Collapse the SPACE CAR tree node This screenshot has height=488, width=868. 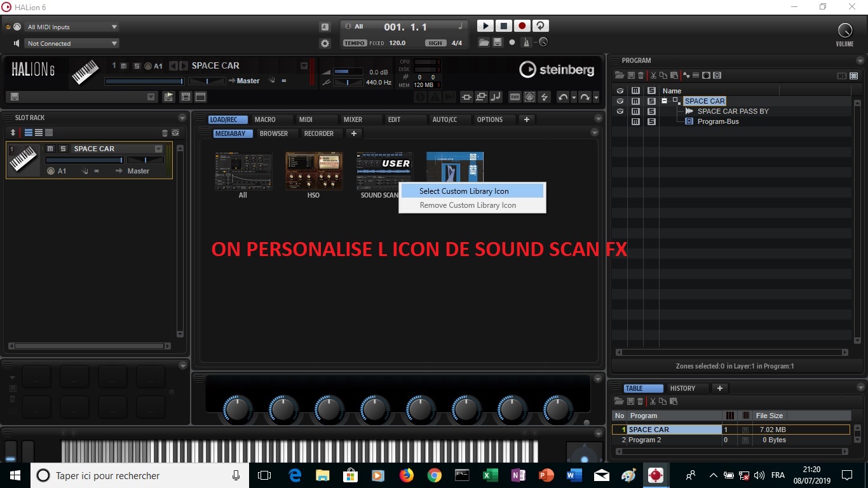664,100
